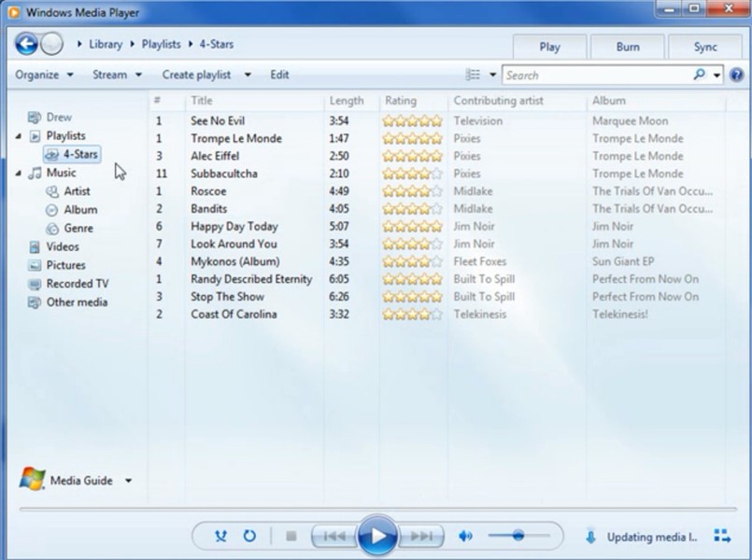The image size is (752, 560).
Task: Switch to Now Playing view icon
Action: (722, 536)
